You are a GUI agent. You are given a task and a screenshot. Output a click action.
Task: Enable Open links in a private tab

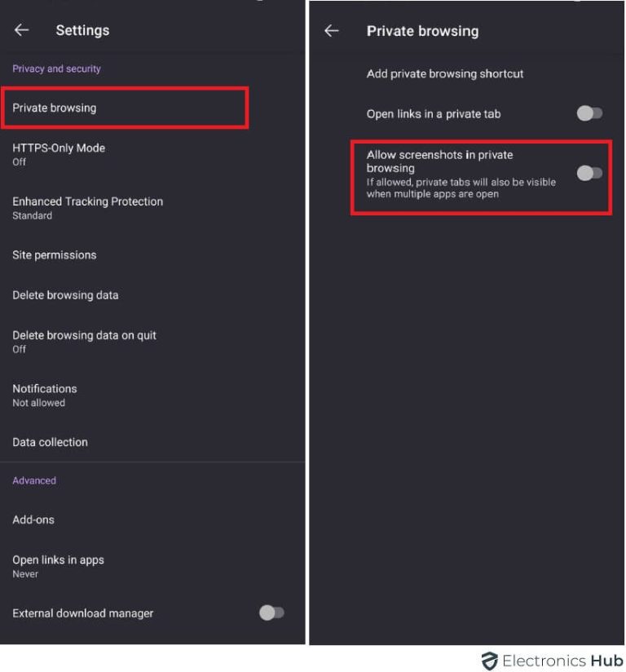pyautogui.click(x=589, y=113)
